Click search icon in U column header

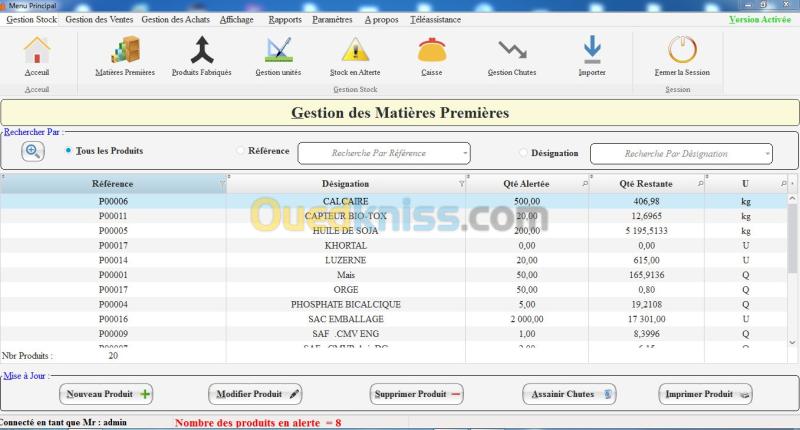pos(783,184)
